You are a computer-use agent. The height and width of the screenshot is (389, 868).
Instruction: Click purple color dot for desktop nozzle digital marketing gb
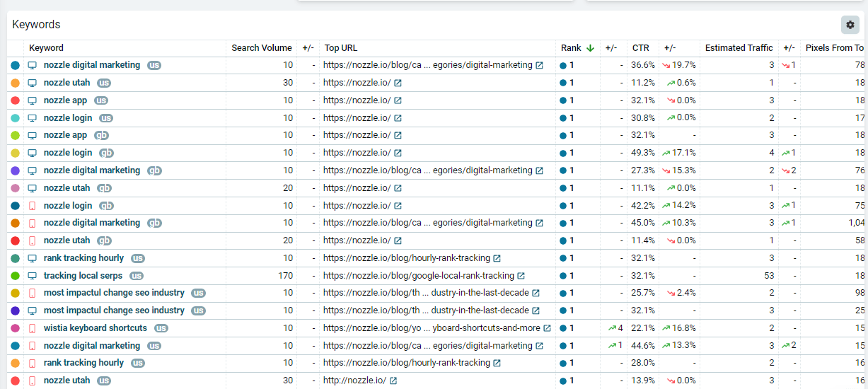click(16, 170)
